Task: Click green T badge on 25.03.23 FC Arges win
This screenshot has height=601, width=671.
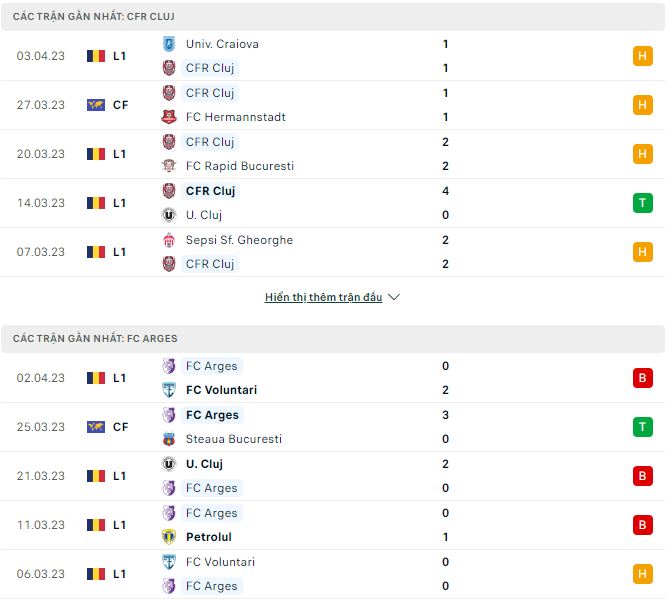Action: [642, 427]
